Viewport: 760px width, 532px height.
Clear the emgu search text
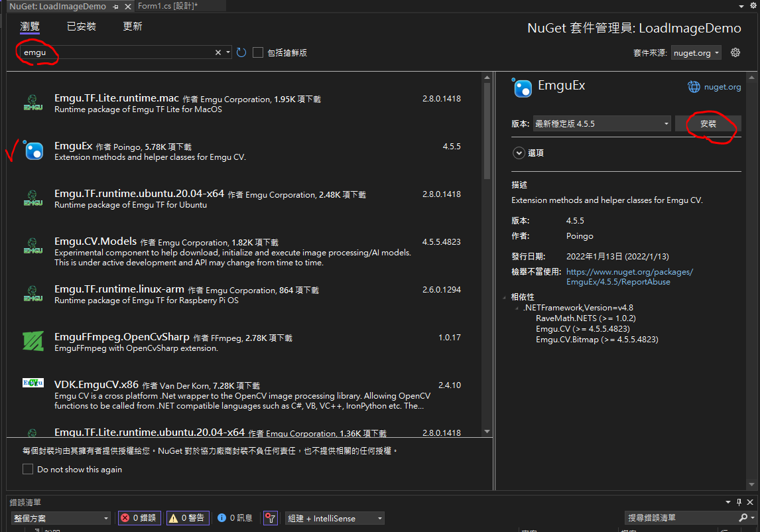tap(218, 52)
